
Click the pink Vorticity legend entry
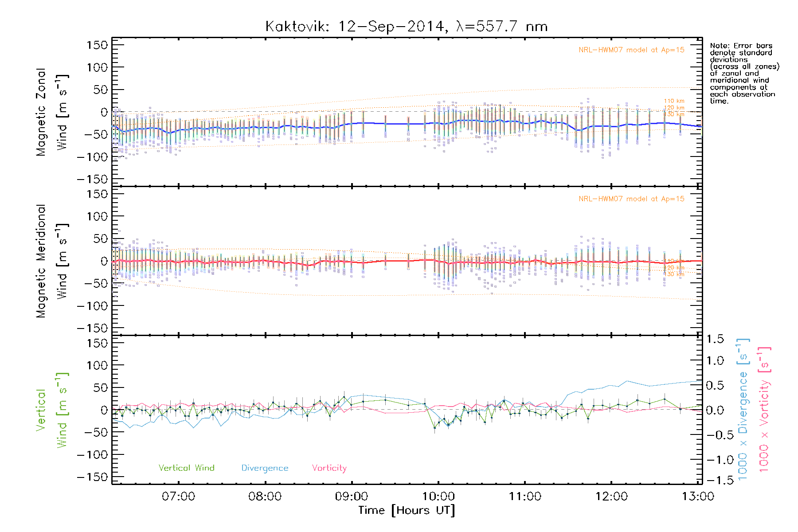[329, 468]
